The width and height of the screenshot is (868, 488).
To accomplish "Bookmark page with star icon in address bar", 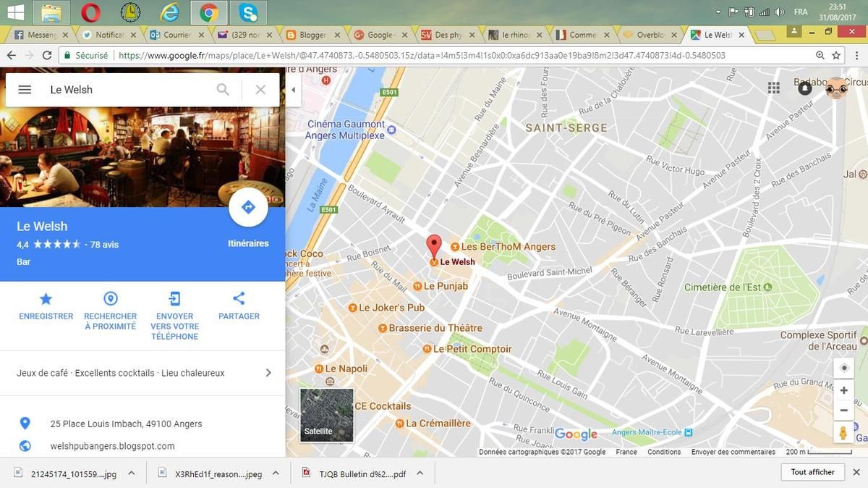I will [836, 55].
